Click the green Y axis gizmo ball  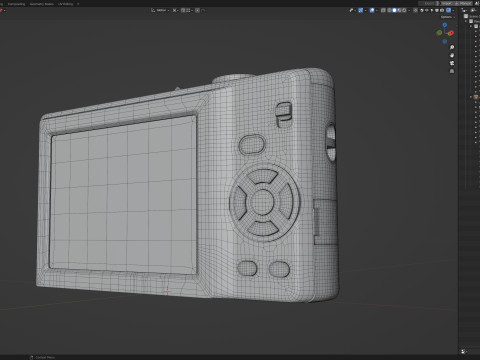click(x=439, y=32)
